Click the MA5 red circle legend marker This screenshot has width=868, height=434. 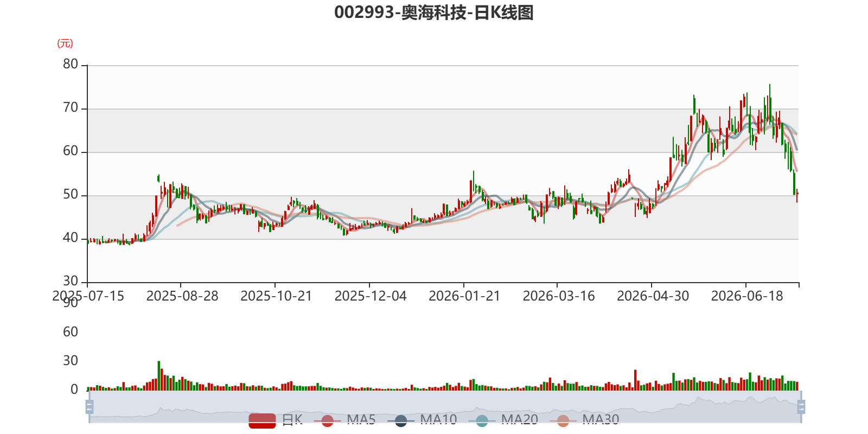(327, 420)
